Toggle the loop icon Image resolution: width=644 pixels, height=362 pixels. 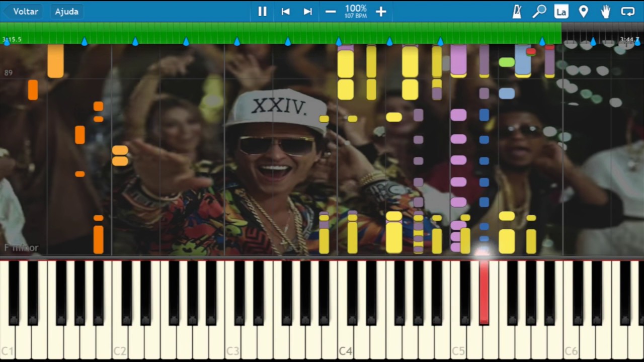click(628, 12)
